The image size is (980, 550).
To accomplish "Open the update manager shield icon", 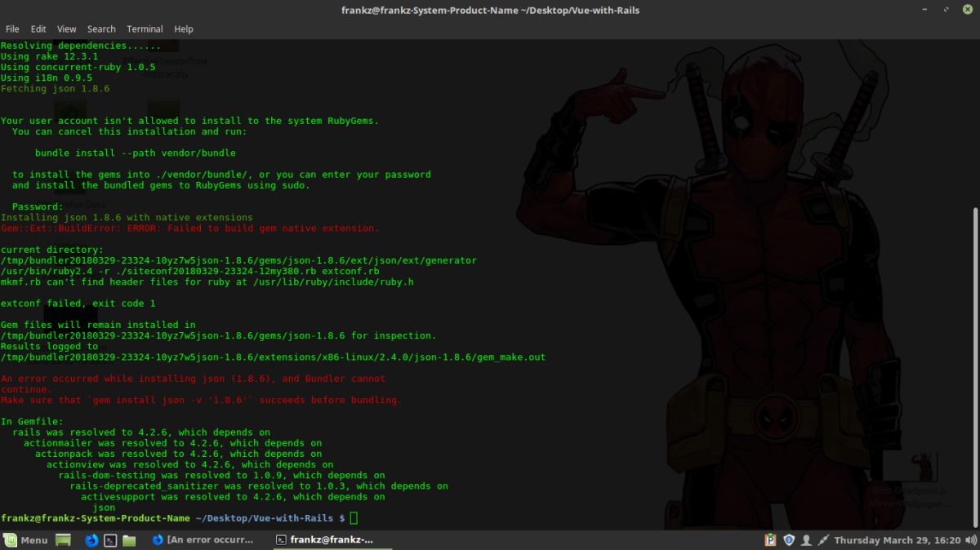I will [x=789, y=540].
